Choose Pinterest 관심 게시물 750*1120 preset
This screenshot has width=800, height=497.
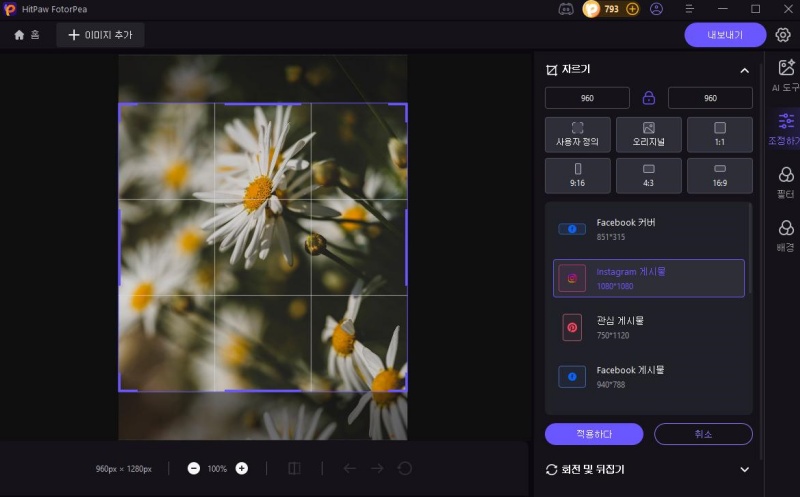[x=648, y=328]
